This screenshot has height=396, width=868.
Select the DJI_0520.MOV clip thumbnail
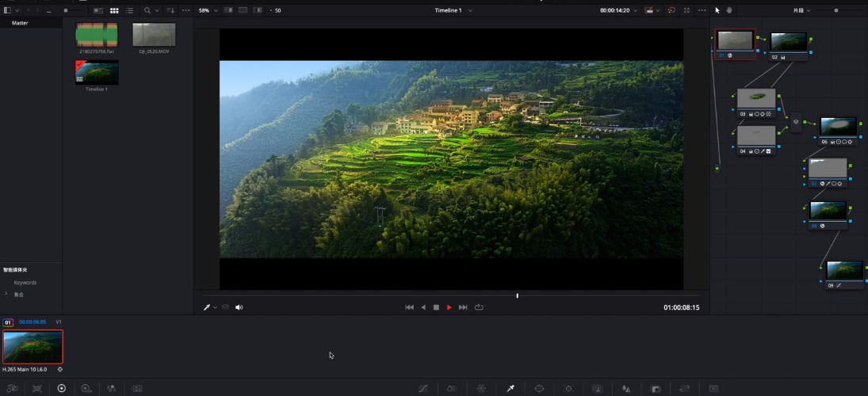point(154,35)
